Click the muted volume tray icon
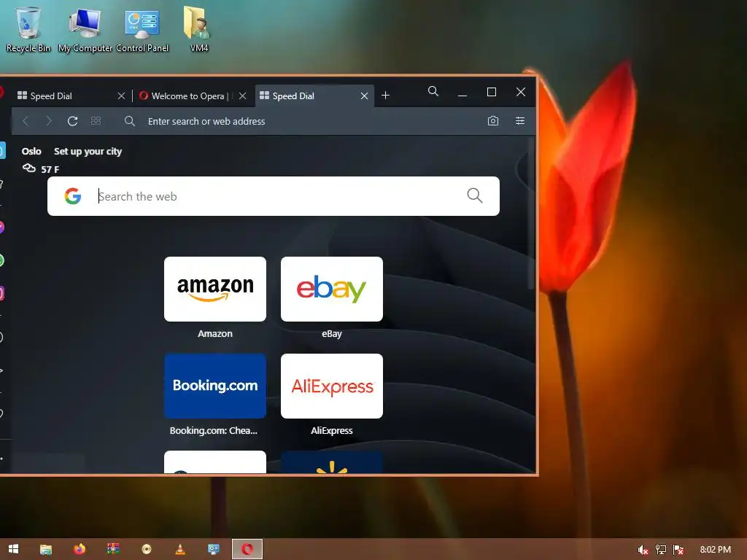747x560 pixels. click(x=643, y=550)
